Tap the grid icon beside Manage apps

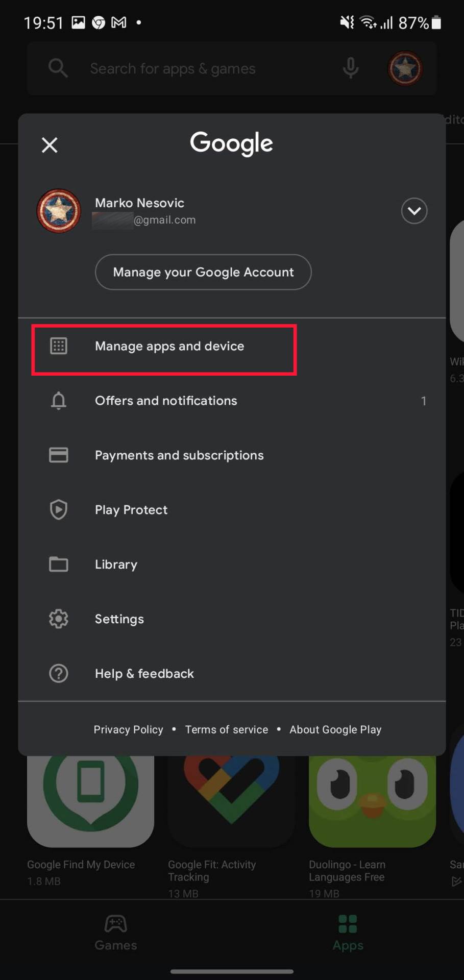click(59, 346)
